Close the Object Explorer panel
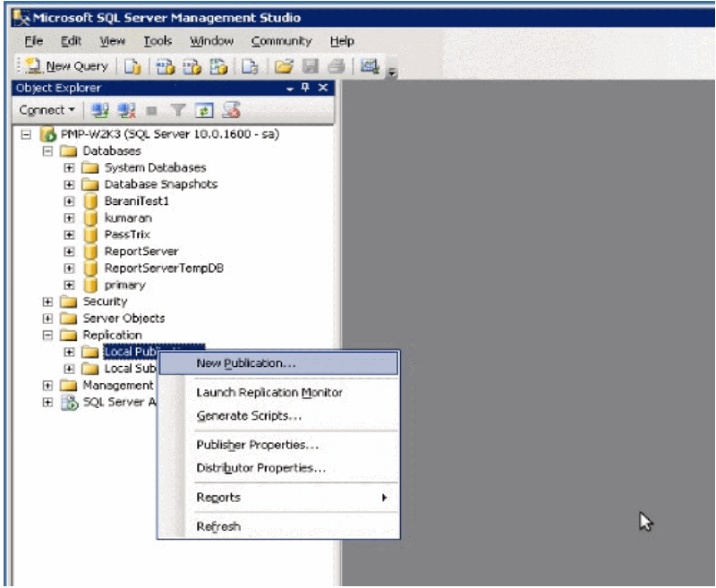The image size is (716, 588). 323,87
